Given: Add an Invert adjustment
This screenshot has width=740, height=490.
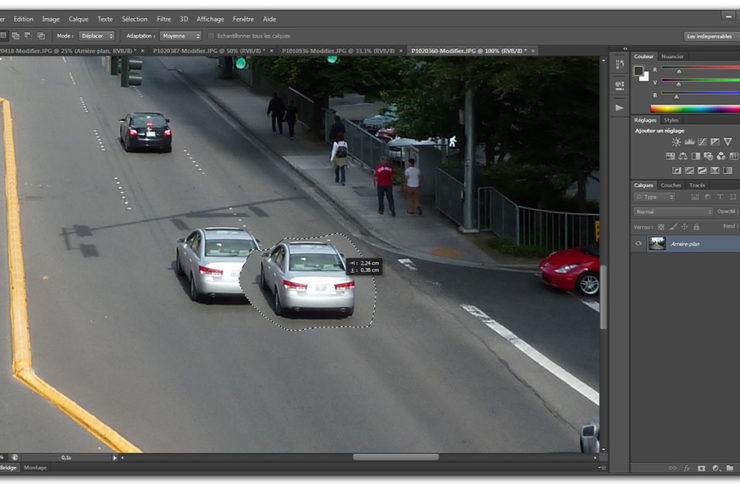Looking at the screenshot, I should [677, 170].
